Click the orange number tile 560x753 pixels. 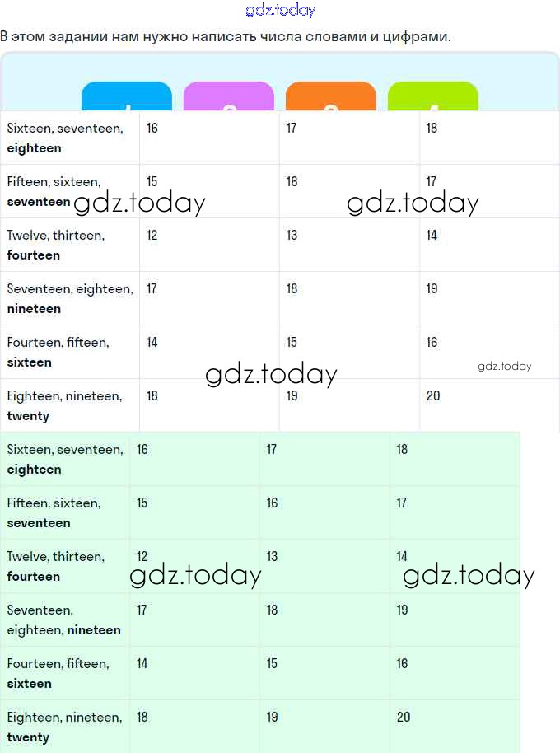tap(331, 96)
